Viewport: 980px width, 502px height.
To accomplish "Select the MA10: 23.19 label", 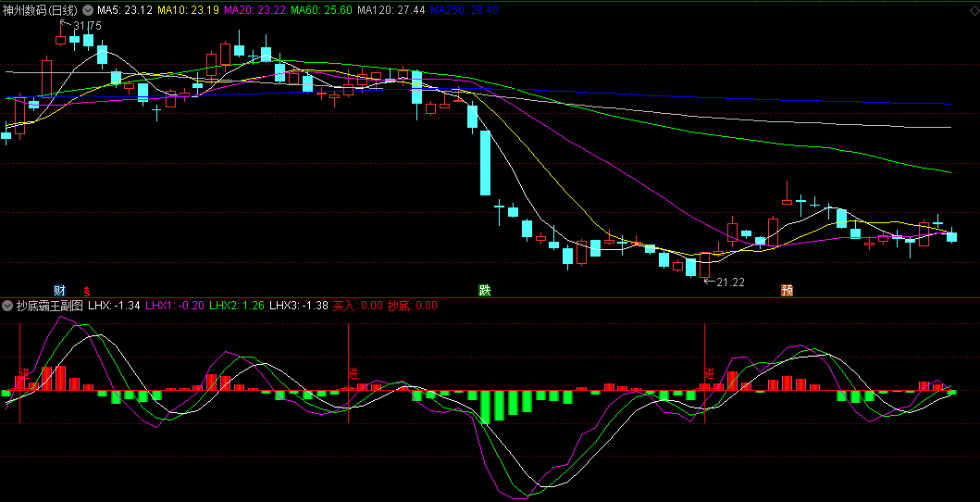I will 188,10.
